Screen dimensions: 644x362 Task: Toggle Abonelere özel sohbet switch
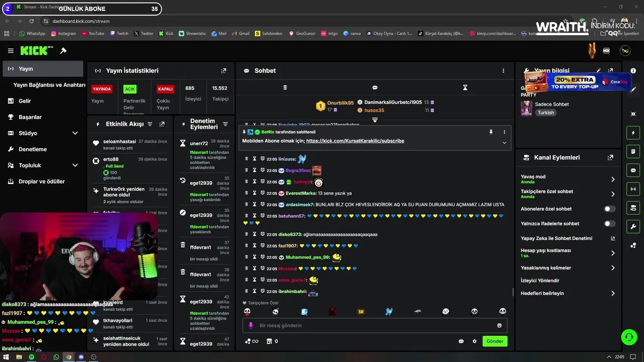pyautogui.click(x=609, y=209)
